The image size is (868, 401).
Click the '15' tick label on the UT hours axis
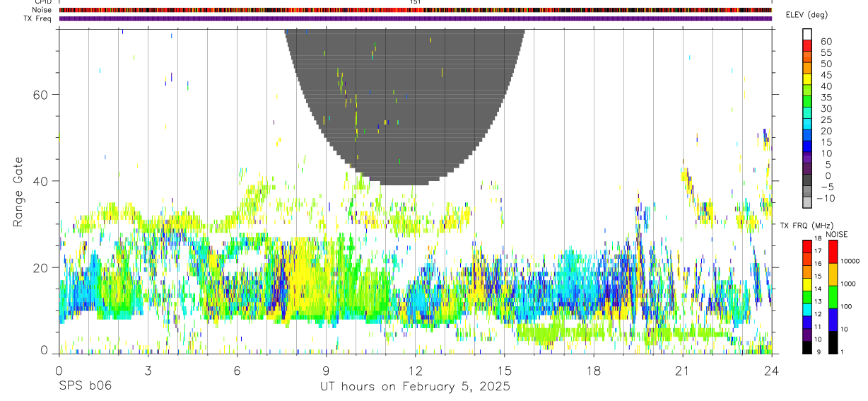coord(504,370)
